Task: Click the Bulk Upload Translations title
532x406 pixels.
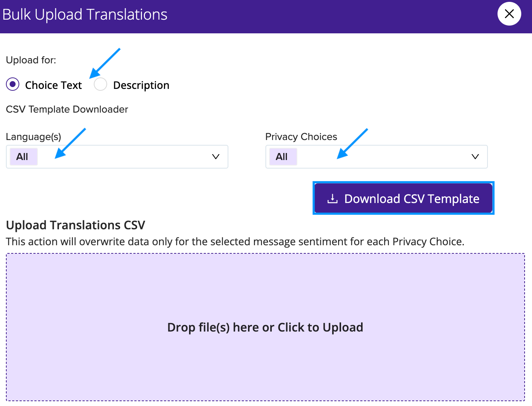Action: click(x=85, y=15)
